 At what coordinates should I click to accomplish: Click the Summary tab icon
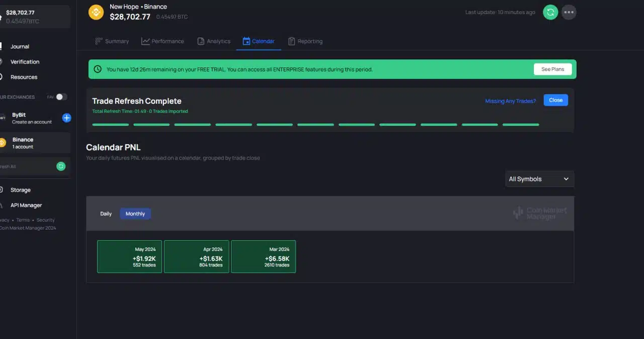pyautogui.click(x=99, y=41)
